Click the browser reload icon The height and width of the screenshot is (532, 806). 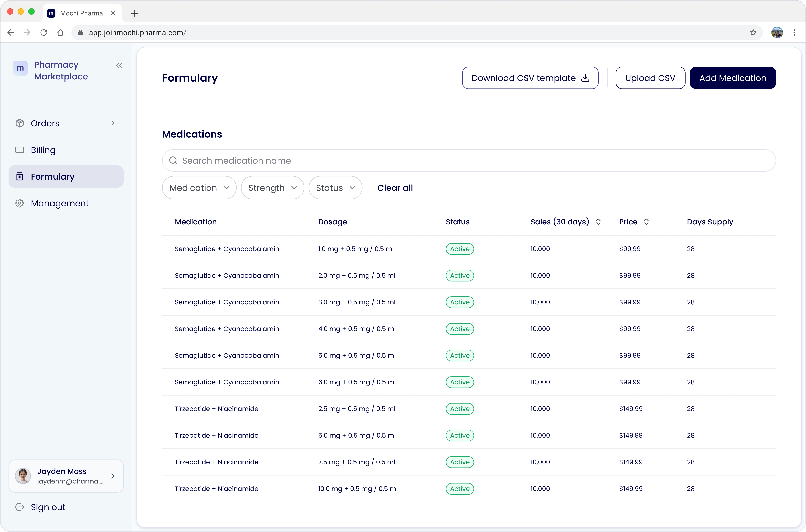pos(44,33)
